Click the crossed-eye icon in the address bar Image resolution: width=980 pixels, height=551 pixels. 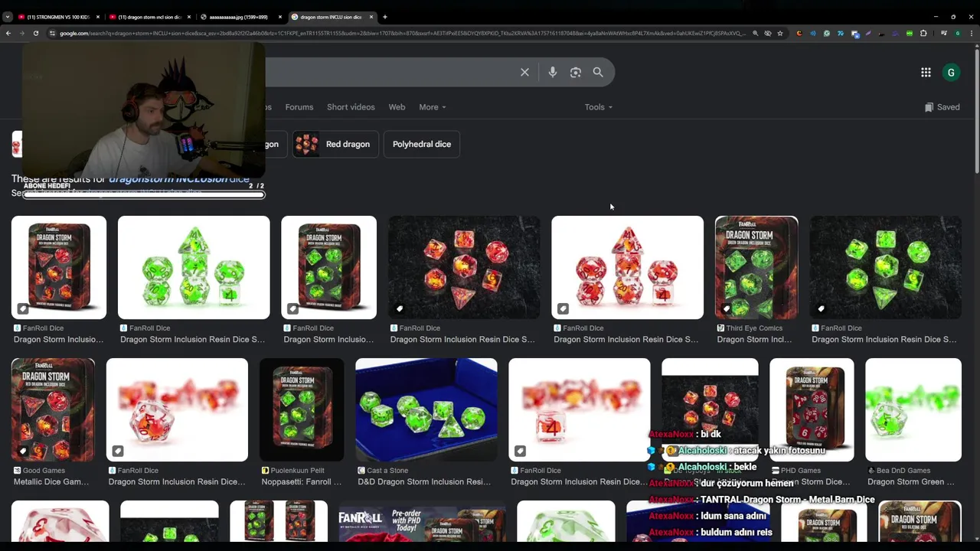[x=768, y=34]
